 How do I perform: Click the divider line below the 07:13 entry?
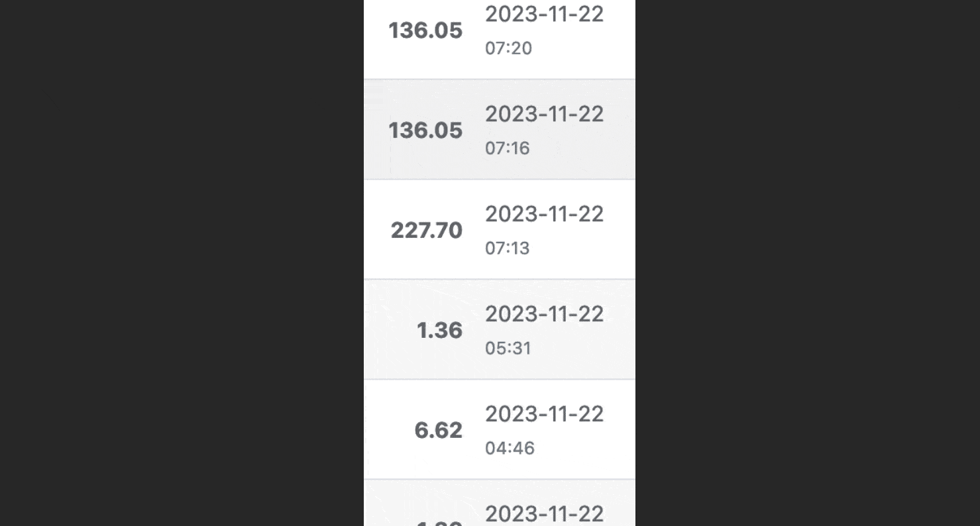click(500, 279)
